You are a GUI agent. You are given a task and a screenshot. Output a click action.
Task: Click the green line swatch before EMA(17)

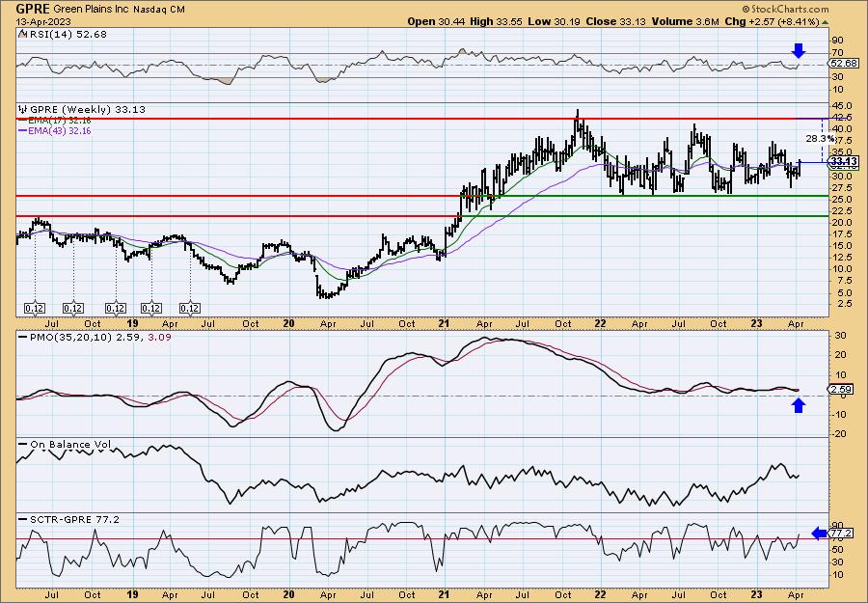[23, 121]
